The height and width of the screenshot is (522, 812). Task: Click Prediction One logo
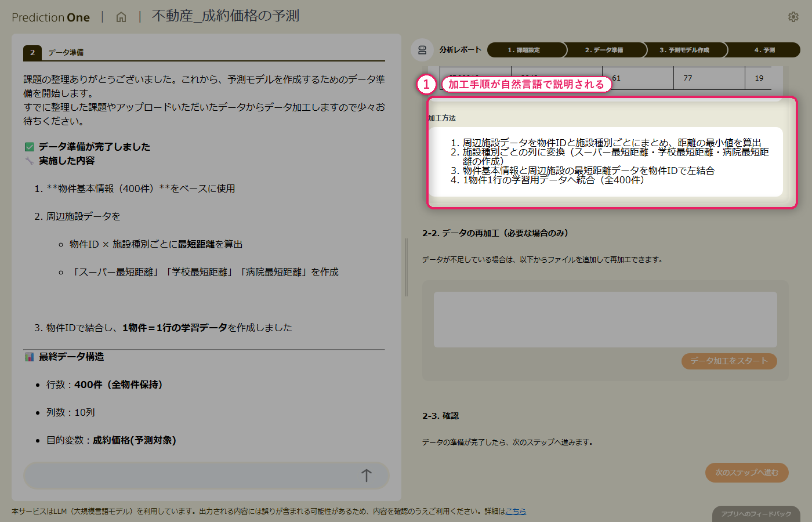coord(50,17)
